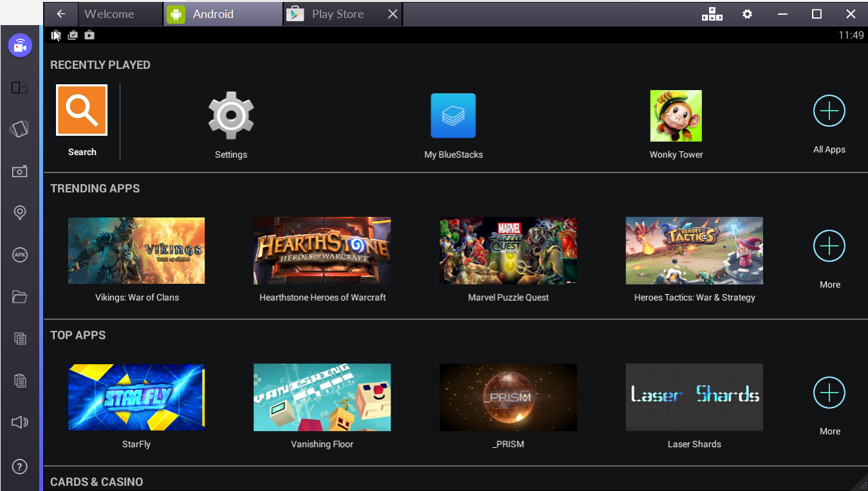Click the 'TOP APPS' heading

[x=78, y=335]
